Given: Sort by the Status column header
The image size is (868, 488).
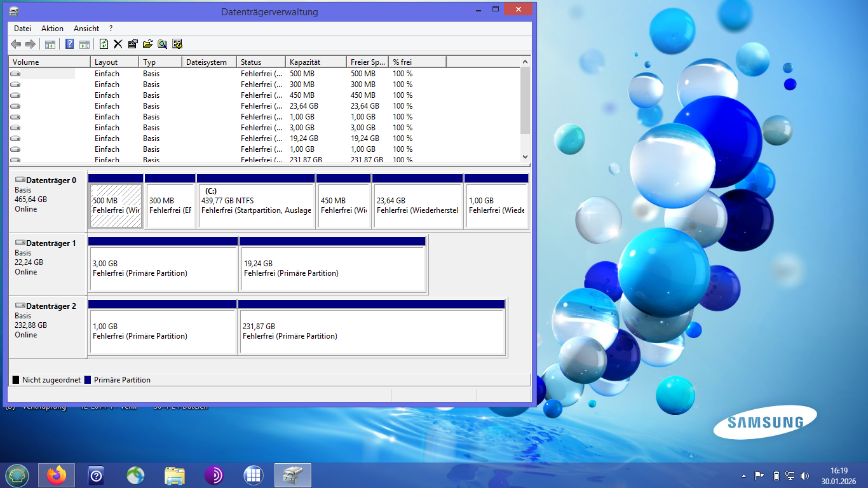Looking at the screenshot, I should point(261,62).
